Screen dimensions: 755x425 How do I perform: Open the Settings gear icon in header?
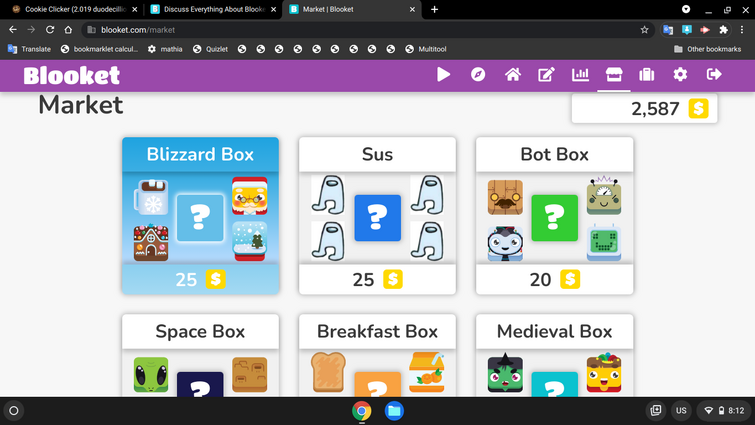pos(680,75)
